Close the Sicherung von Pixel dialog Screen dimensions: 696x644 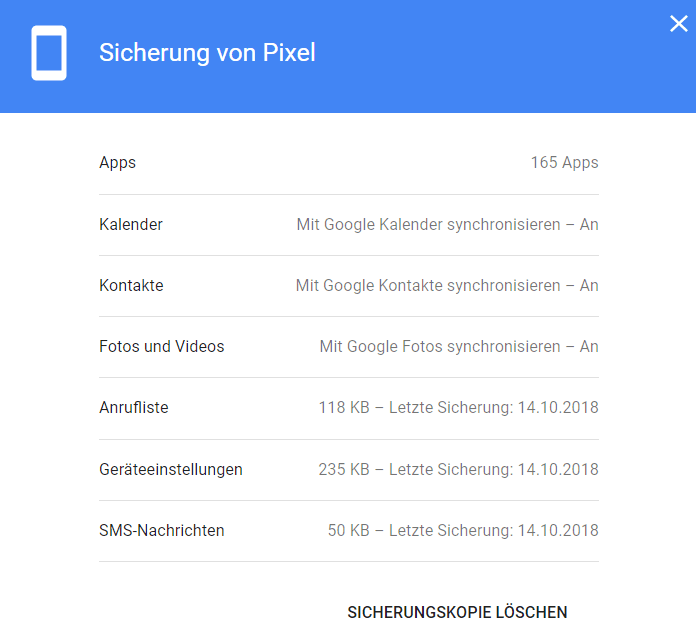point(679,24)
